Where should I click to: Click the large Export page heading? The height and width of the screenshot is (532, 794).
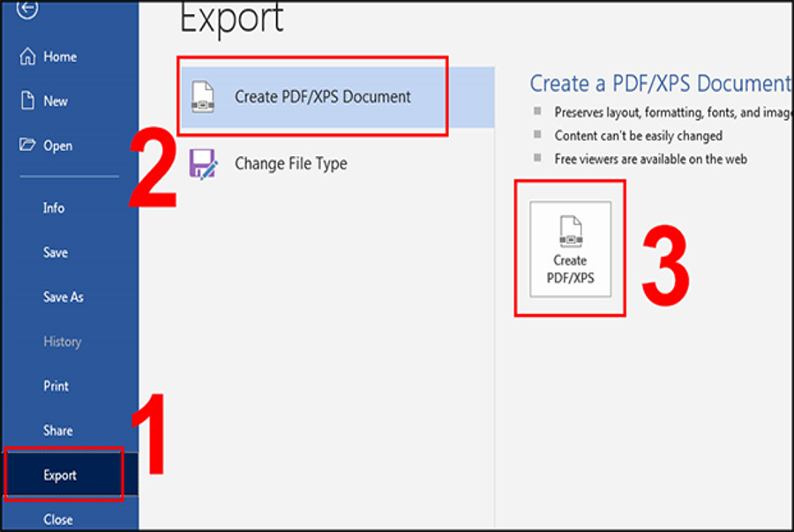pos(232,19)
